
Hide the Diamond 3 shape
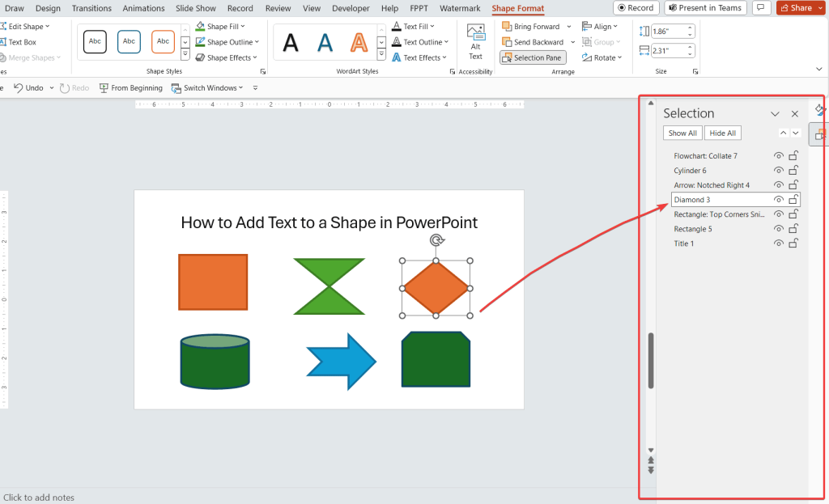[778, 199]
